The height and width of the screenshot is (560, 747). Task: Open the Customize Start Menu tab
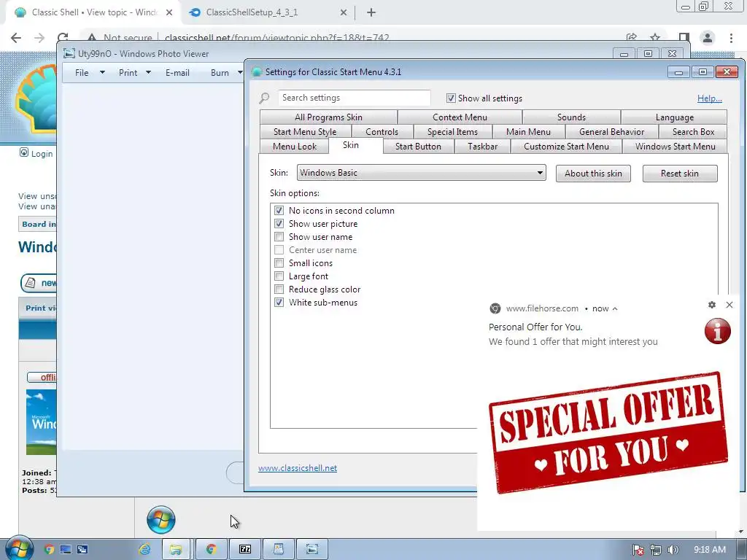click(x=566, y=146)
